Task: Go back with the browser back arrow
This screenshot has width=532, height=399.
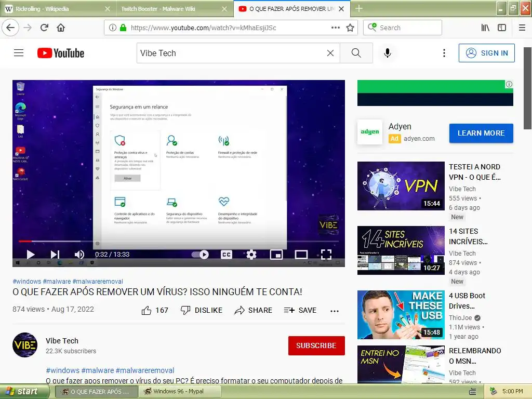Action: pyautogui.click(x=10, y=28)
